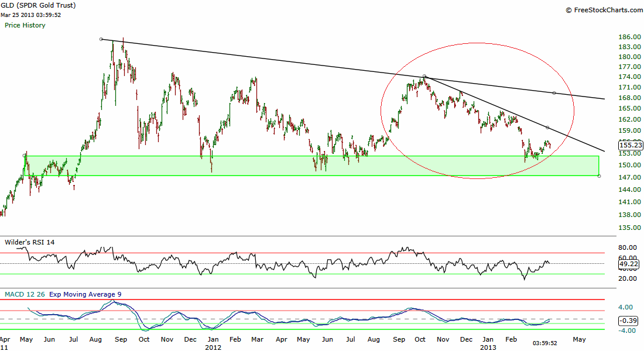Image resolution: width=644 pixels, height=351 pixels.
Task: Click the current price tag 155.23
Action: pyautogui.click(x=631, y=145)
